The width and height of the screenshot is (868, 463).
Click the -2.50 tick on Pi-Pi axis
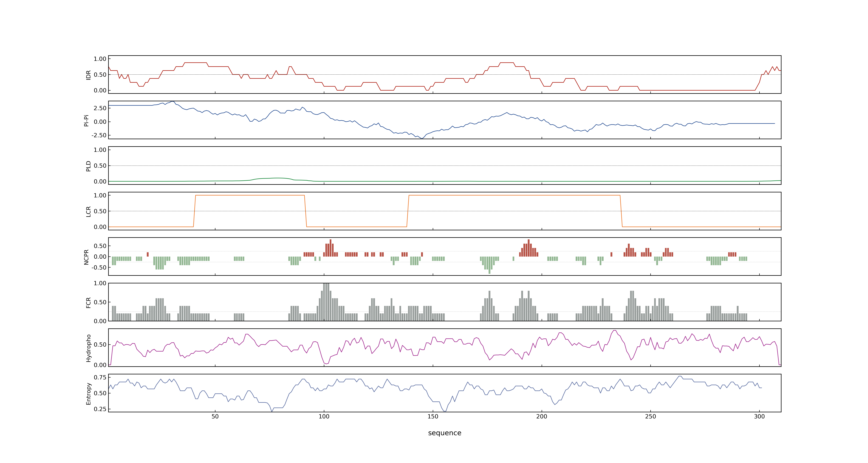(x=99, y=135)
